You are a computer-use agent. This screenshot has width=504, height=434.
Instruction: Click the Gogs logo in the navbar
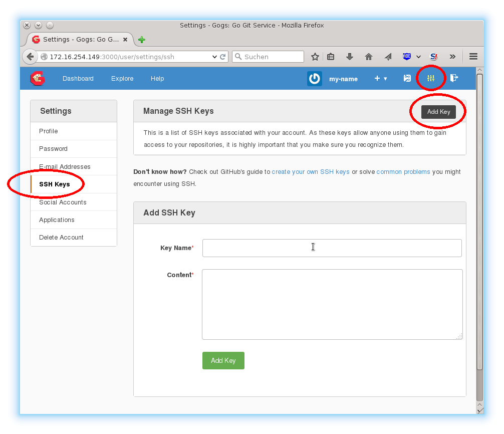tap(37, 78)
